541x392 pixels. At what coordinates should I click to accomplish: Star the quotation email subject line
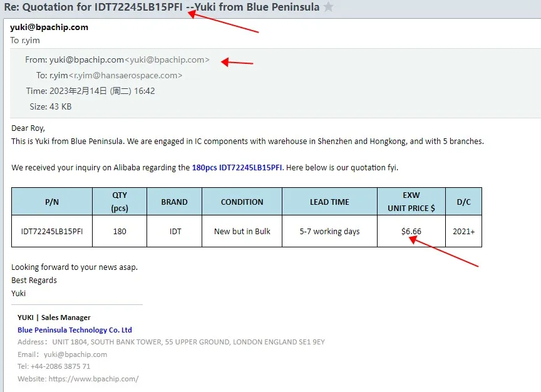[x=327, y=7]
